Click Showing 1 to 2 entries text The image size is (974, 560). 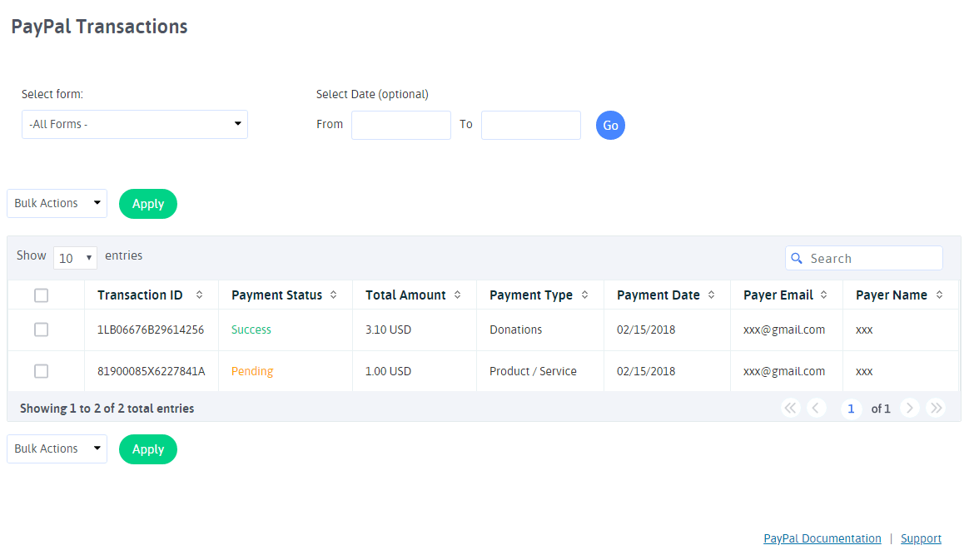click(107, 409)
